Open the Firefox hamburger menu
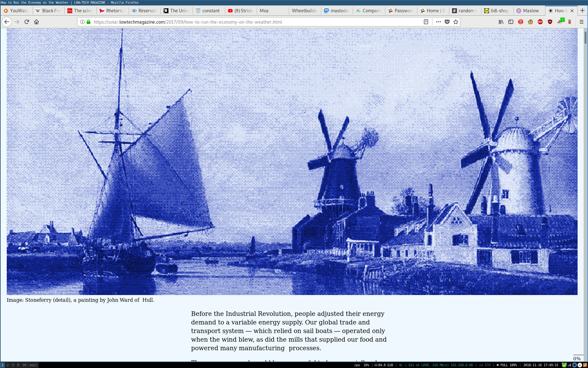Image resolution: width=588 pixels, height=368 pixels. tap(582, 22)
